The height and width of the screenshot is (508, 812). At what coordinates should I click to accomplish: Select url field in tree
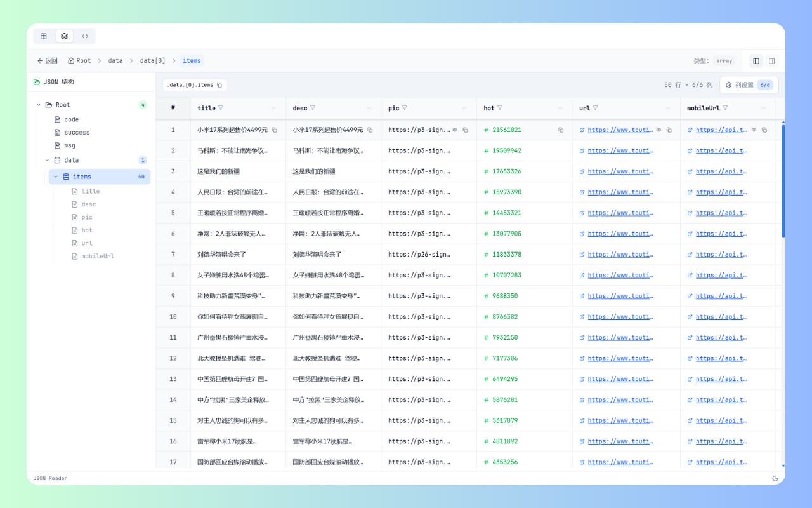click(87, 243)
